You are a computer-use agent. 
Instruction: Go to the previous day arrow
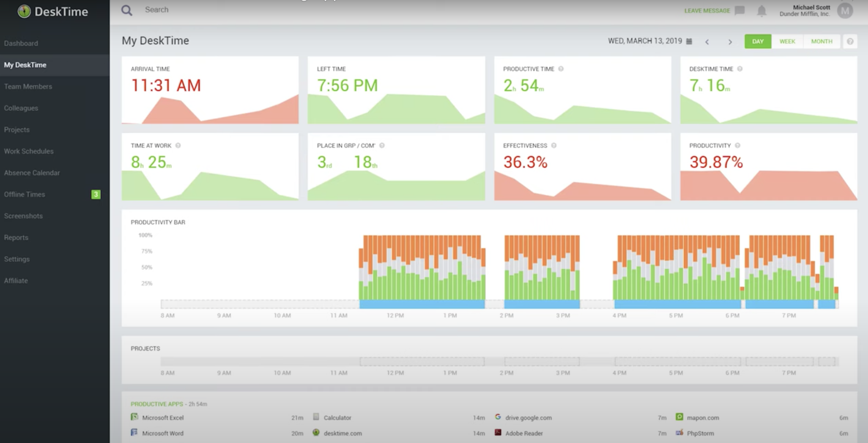point(707,42)
